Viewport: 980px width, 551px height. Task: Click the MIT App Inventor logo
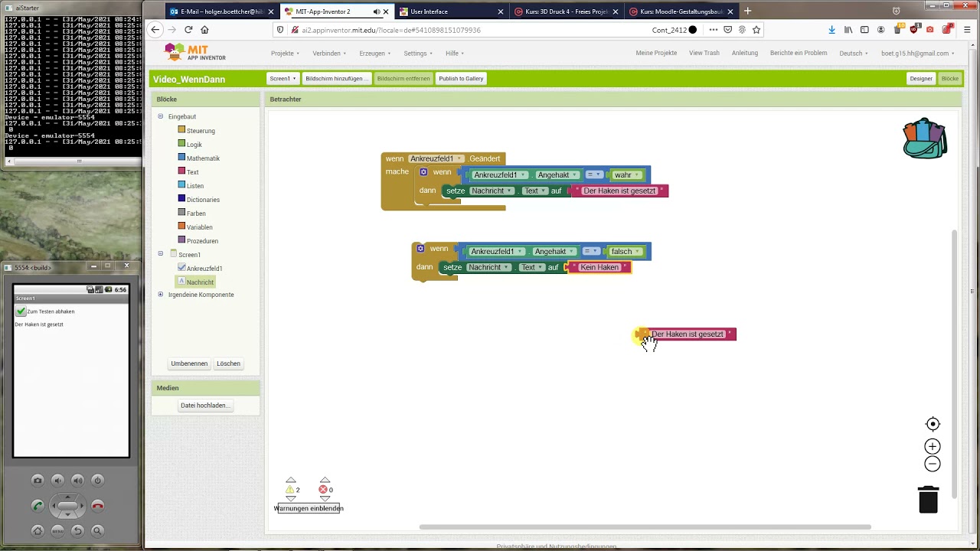(196, 53)
